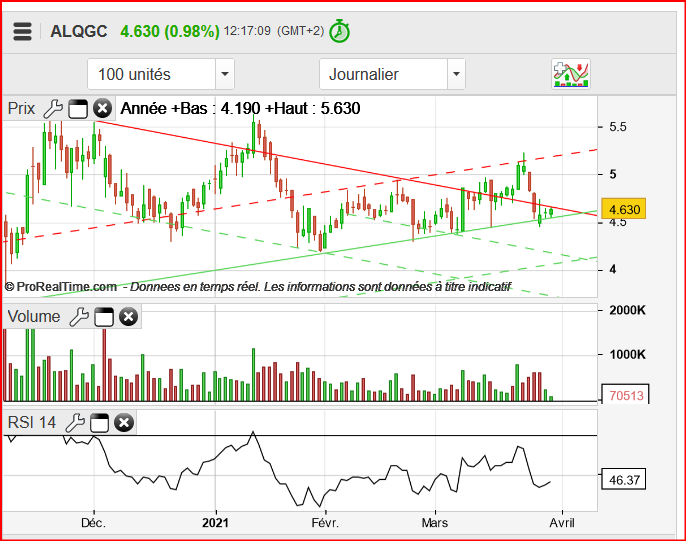This screenshot has height=541, width=686.
Task: Click the Févr. date axis label
Action: pyautogui.click(x=325, y=523)
